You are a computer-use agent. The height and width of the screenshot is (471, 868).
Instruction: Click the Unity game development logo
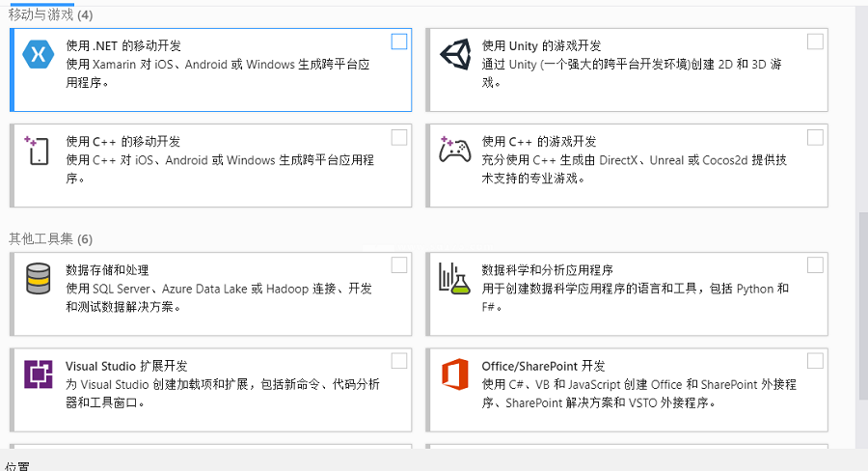(x=454, y=55)
